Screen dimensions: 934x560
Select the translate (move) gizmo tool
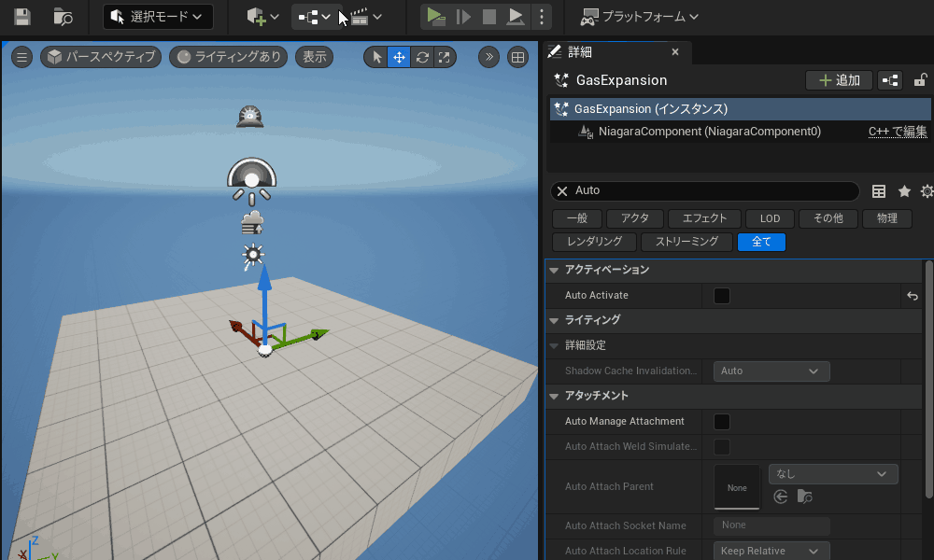tap(399, 57)
